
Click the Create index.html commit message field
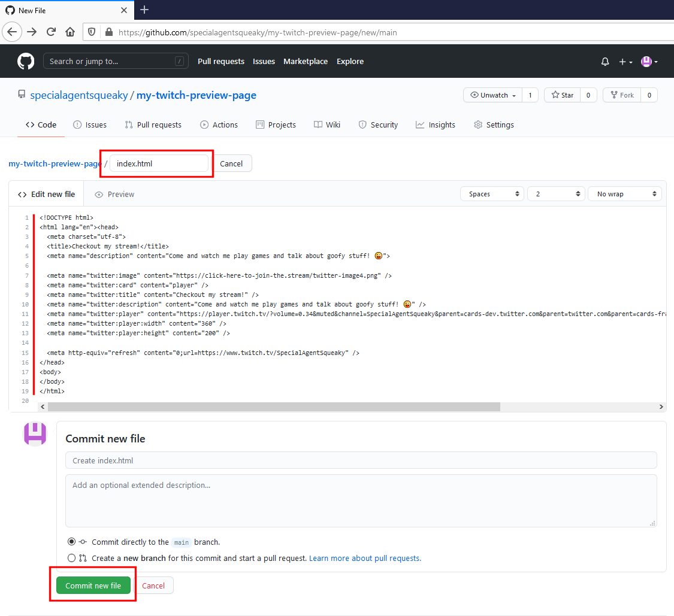(359, 460)
